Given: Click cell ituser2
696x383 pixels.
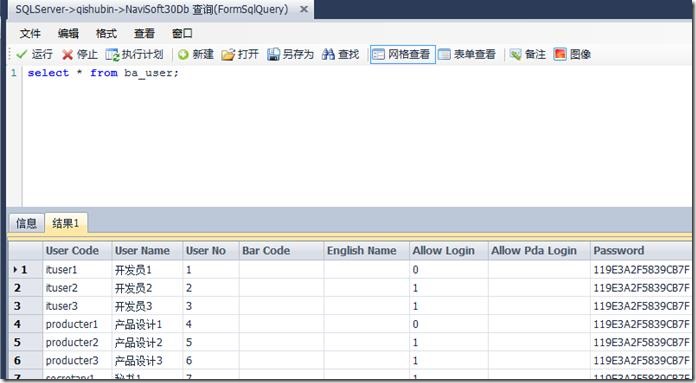Looking at the screenshot, I should pos(77,288).
